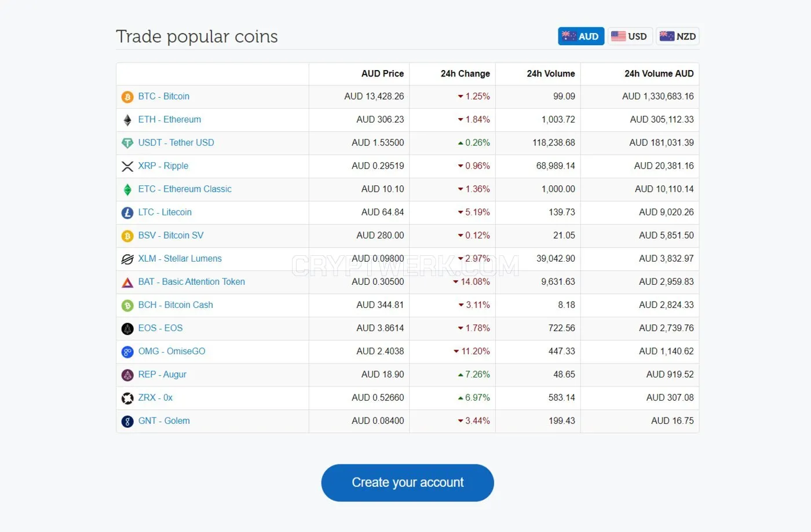The width and height of the screenshot is (811, 532).
Task: Click the Stellar Lumens icon
Action: click(127, 259)
